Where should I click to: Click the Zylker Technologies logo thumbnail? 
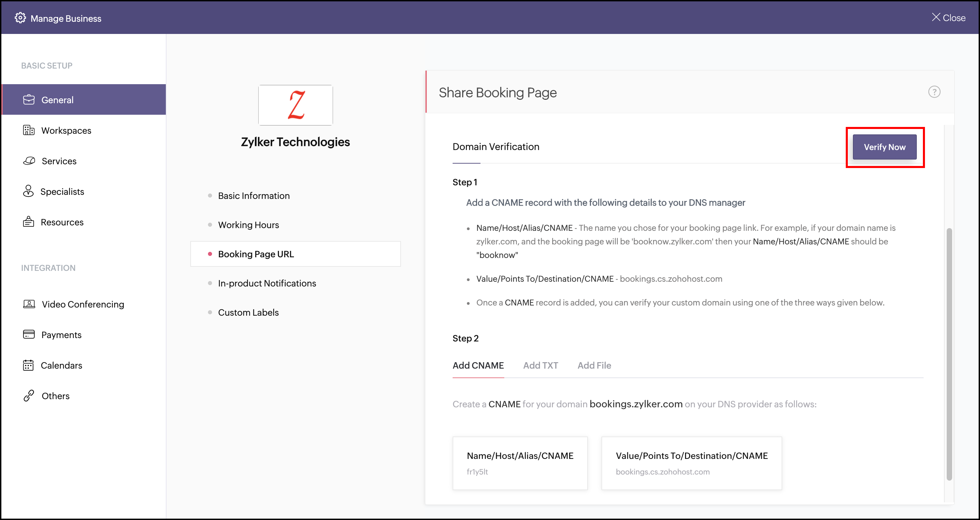(x=295, y=105)
